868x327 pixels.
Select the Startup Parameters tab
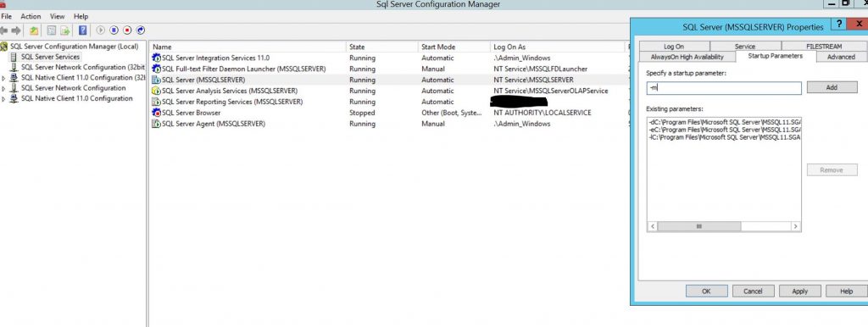[775, 56]
